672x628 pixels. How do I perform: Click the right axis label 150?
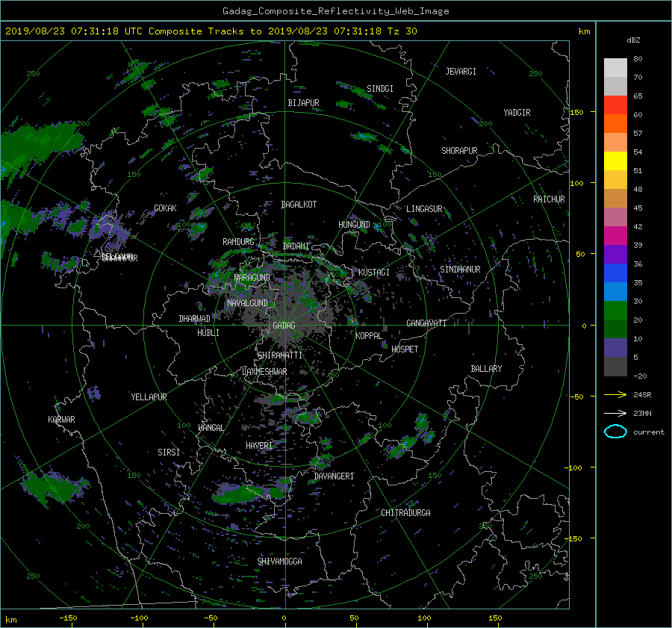[x=577, y=112]
